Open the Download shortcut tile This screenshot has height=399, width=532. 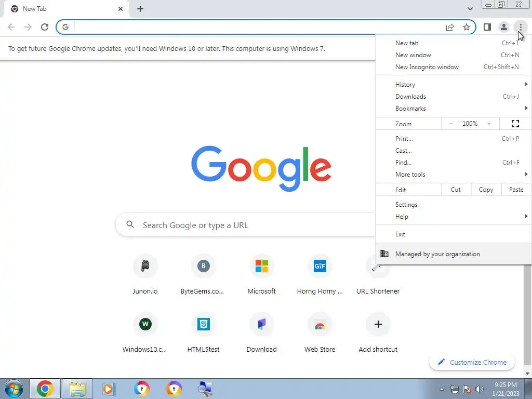pyautogui.click(x=262, y=333)
